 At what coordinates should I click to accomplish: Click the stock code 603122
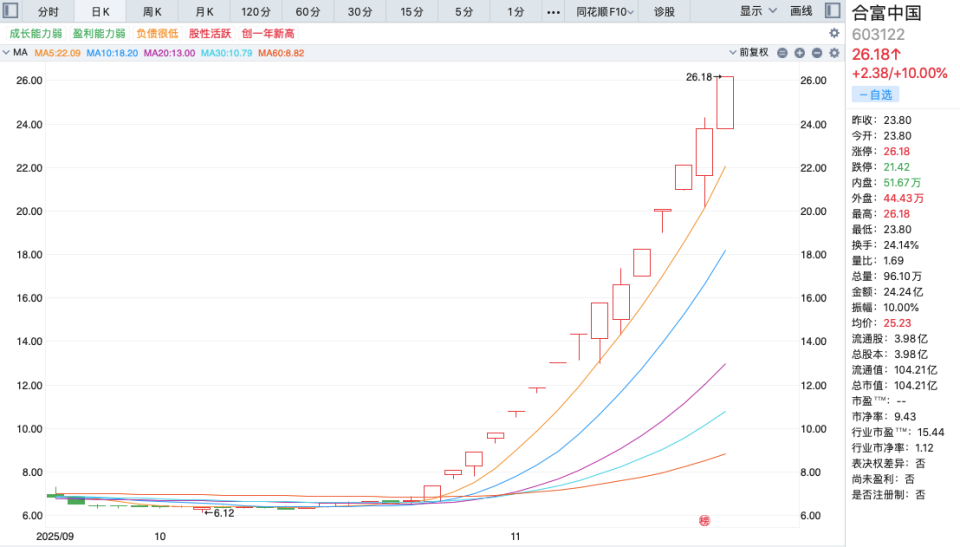[878, 35]
